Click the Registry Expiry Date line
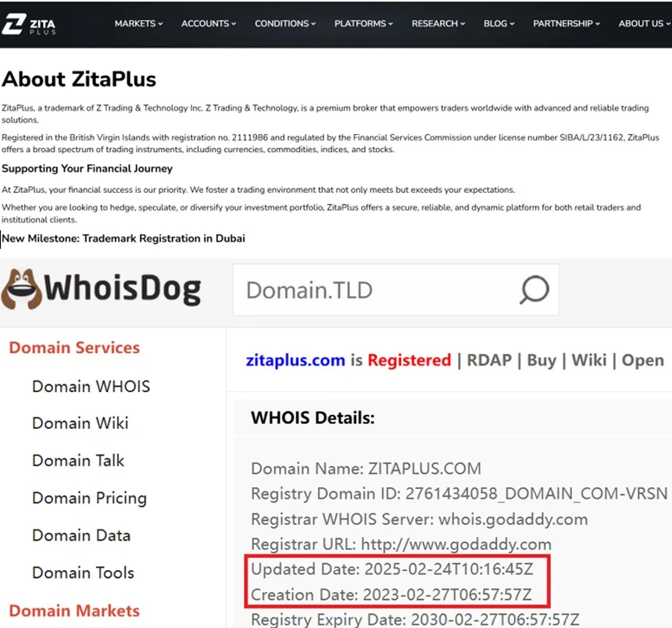This screenshot has height=628, width=672. pos(415,619)
